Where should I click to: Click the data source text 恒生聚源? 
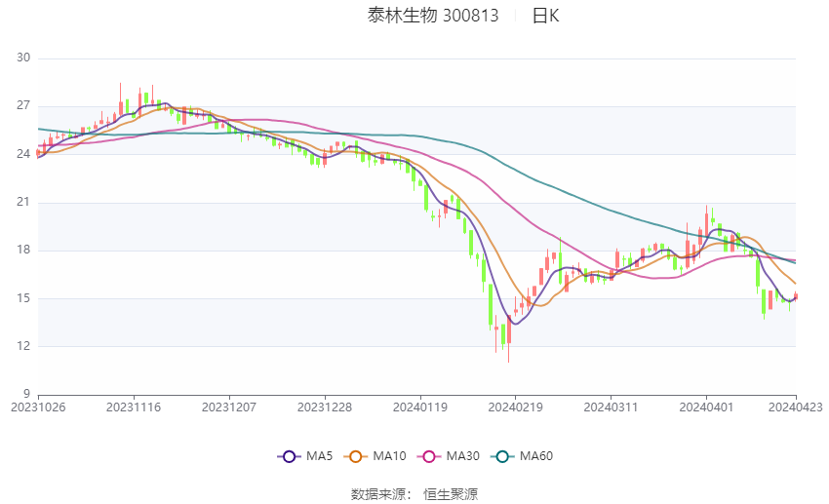450,494
